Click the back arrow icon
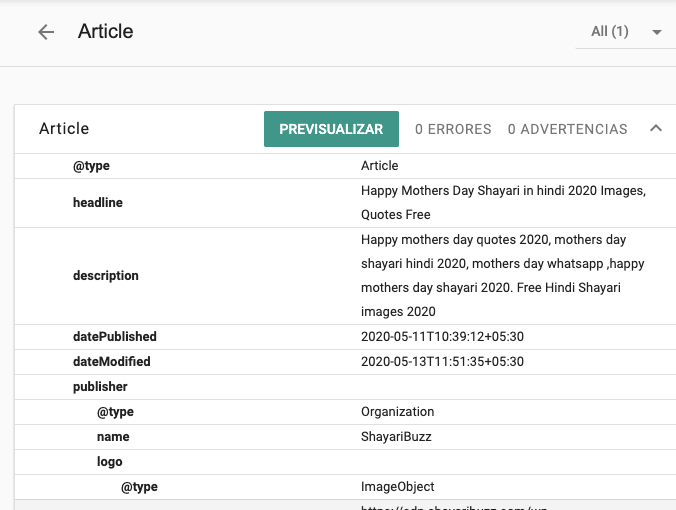The height and width of the screenshot is (510, 676). (46, 32)
